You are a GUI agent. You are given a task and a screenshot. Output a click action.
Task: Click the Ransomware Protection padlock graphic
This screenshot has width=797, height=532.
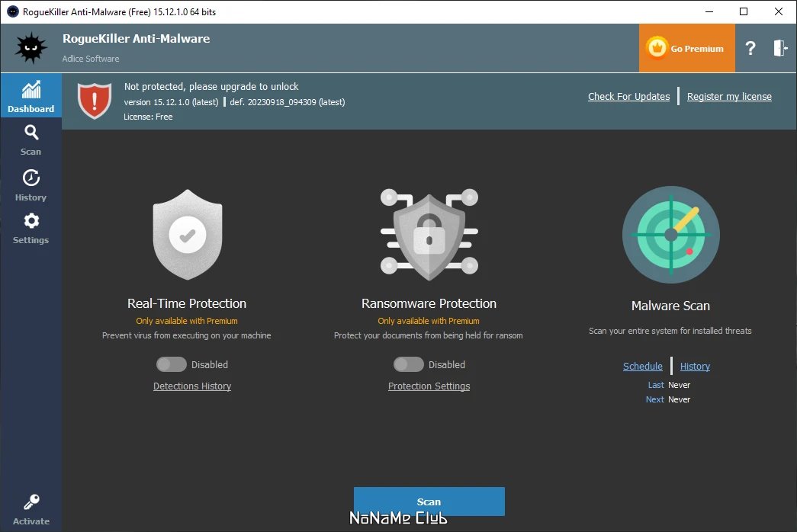point(429,235)
